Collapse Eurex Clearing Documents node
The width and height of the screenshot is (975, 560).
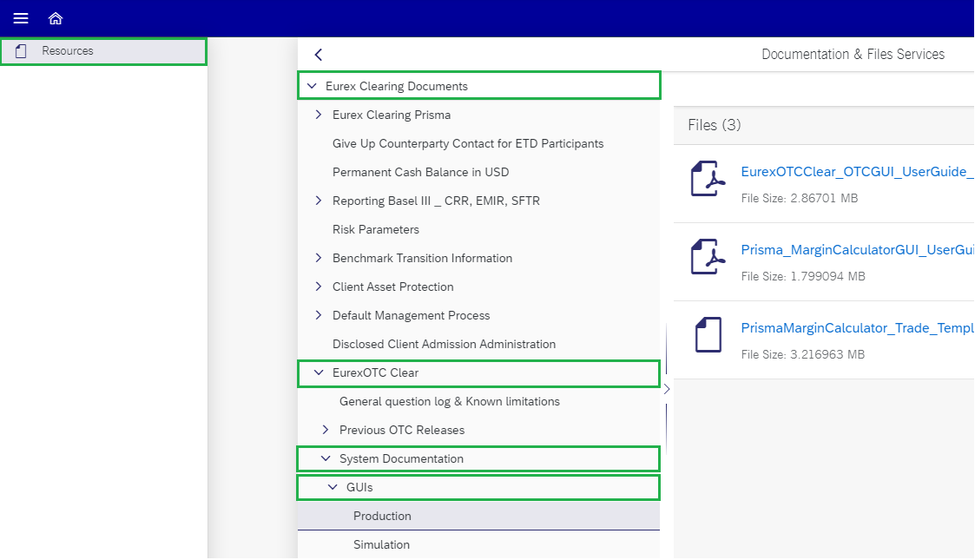tap(313, 86)
